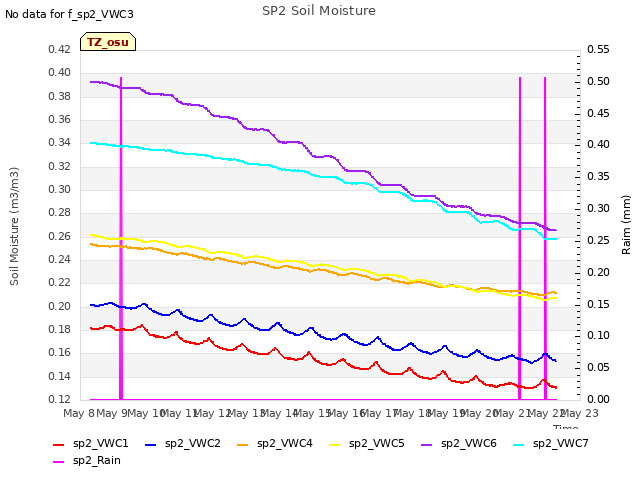Viewport: 640px width, 480px height.
Task: Click the May 8 x-axis tick label
Action: [x=79, y=413]
